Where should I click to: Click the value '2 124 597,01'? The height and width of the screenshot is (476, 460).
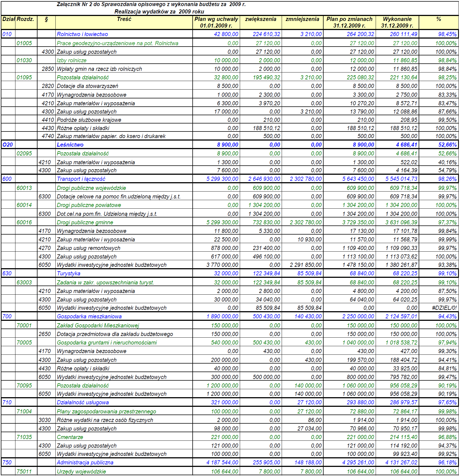(x=401, y=316)
